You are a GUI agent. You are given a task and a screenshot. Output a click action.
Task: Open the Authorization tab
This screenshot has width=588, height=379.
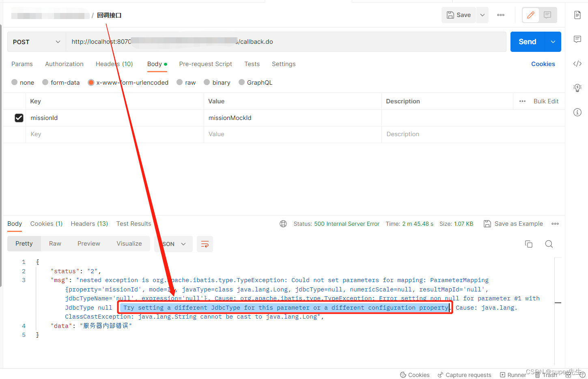coord(64,64)
